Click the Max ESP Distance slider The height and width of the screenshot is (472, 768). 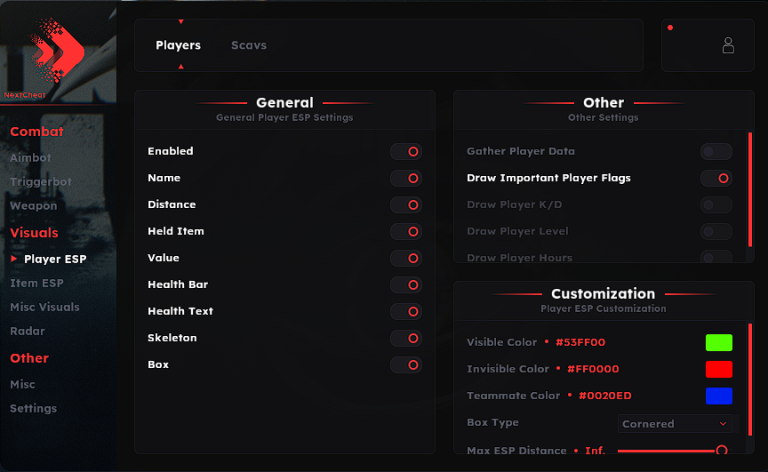[x=670, y=451]
